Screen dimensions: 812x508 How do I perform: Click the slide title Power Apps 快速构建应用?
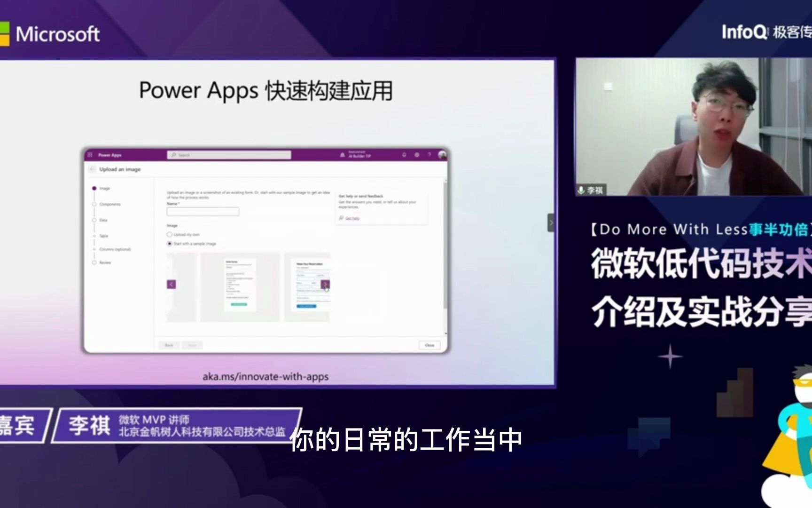[x=265, y=90]
